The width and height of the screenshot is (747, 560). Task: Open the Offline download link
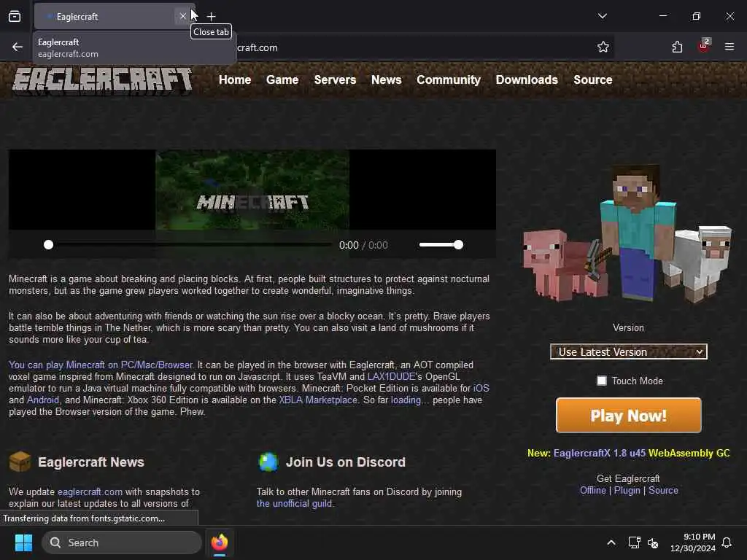[x=592, y=490]
